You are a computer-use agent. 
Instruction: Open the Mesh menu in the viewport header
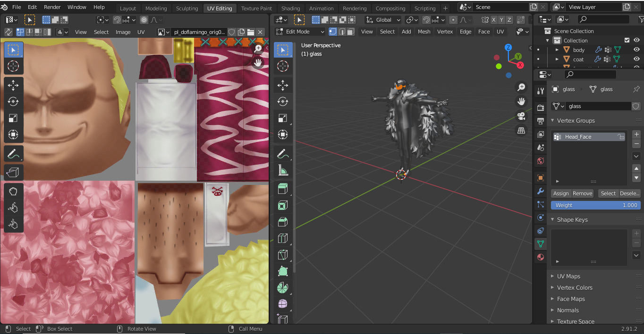tap(424, 31)
